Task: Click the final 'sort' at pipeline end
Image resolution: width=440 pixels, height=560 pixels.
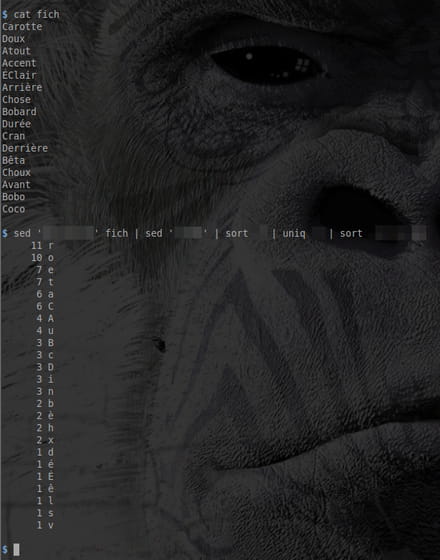Action: [351, 234]
